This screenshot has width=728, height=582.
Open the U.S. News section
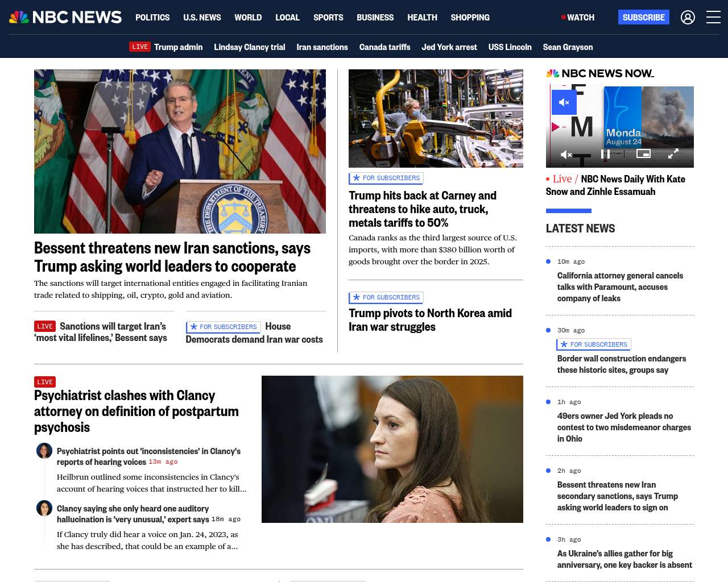click(x=202, y=18)
